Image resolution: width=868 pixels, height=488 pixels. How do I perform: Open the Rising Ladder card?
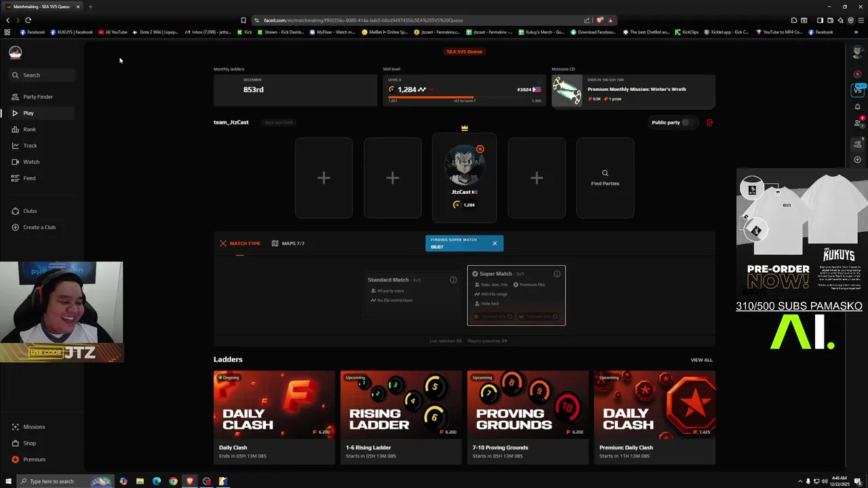point(401,417)
